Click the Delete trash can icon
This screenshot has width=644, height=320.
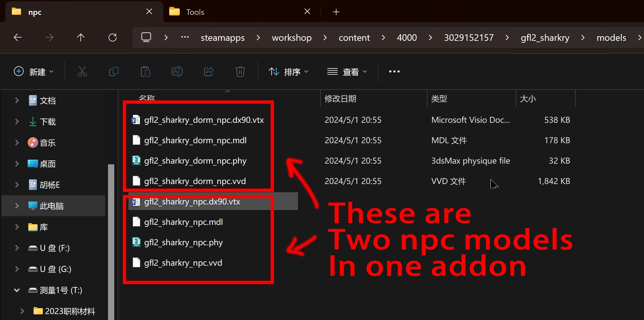click(x=240, y=71)
